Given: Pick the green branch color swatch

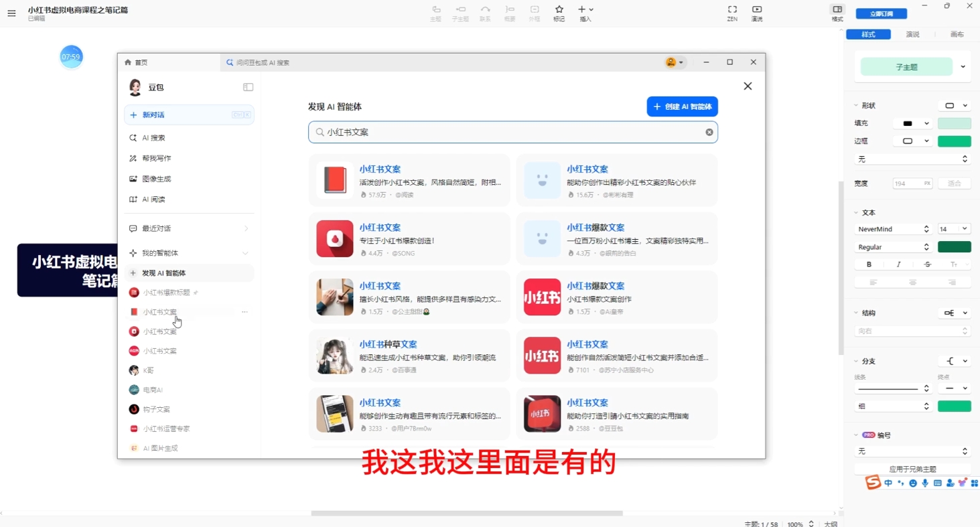Looking at the screenshot, I should pos(955,406).
